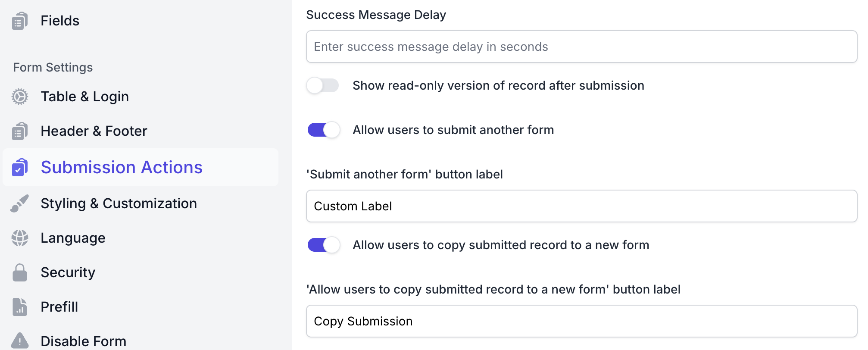
Task: Focus the 'Submit another form' button label field
Action: click(581, 206)
